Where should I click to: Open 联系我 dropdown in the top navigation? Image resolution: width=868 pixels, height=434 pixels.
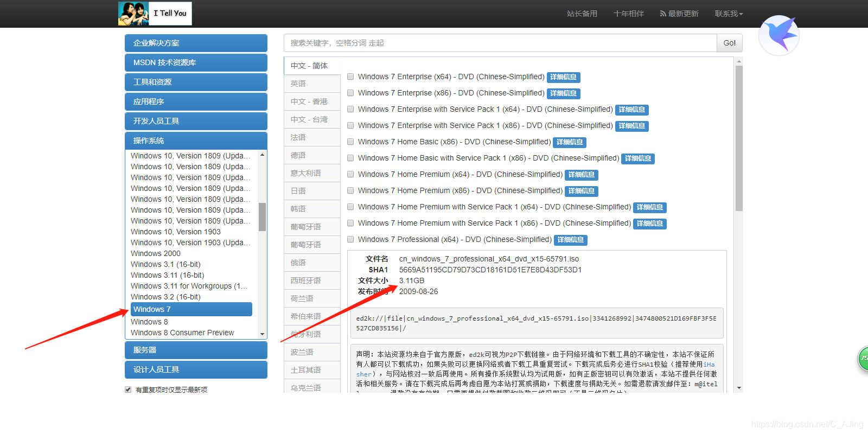point(729,14)
